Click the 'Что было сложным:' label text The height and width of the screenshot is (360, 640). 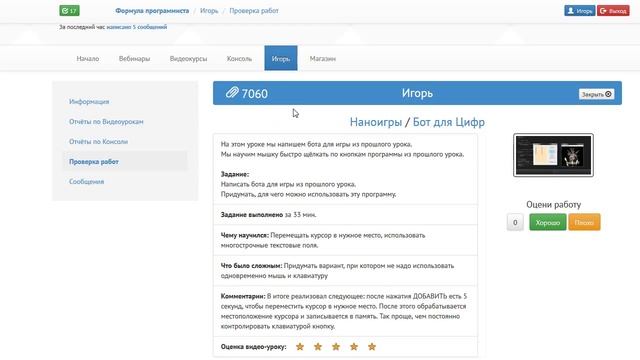pos(251,266)
